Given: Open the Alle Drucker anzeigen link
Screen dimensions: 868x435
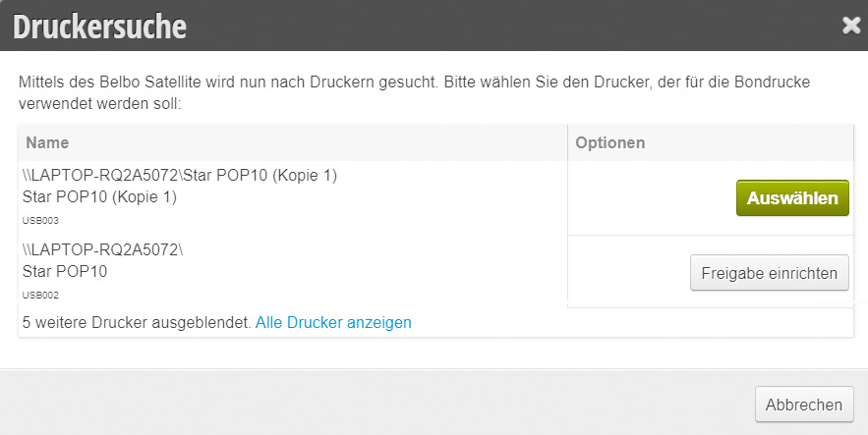Looking at the screenshot, I should [333, 322].
